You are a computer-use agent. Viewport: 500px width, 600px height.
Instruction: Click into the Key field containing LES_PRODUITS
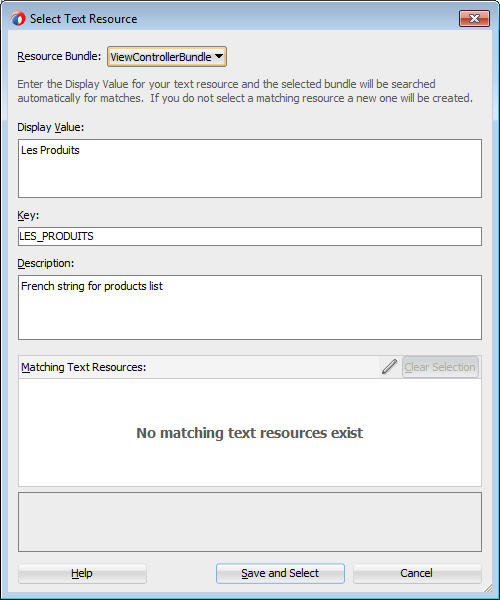[250, 236]
